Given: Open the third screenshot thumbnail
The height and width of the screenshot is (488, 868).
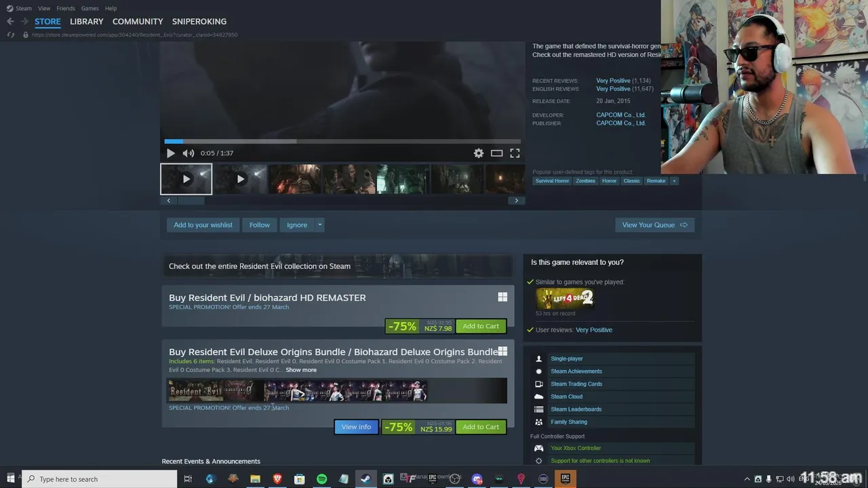Looking at the screenshot, I should click(x=294, y=179).
